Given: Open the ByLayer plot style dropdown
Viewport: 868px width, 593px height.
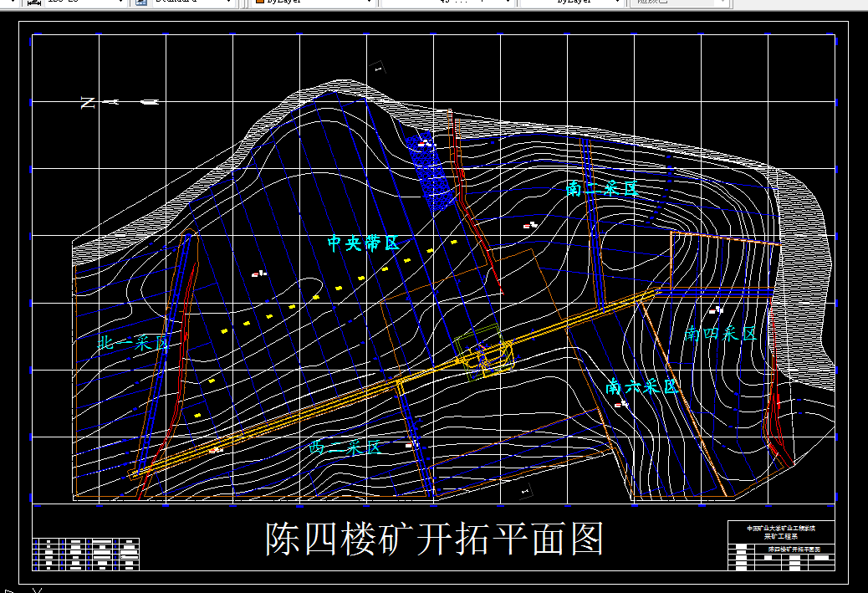Looking at the screenshot, I should coord(619,3).
